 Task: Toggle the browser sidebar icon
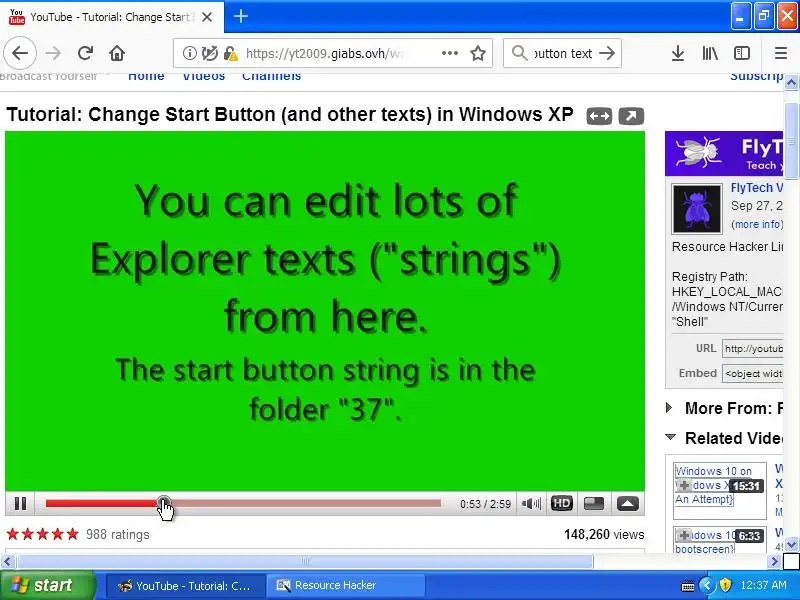(742, 53)
